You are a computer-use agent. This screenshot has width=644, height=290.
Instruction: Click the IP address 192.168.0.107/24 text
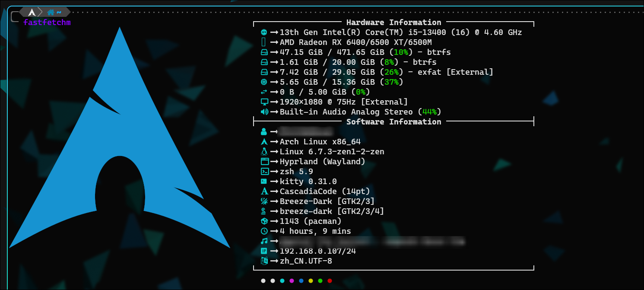[x=319, y=251]
